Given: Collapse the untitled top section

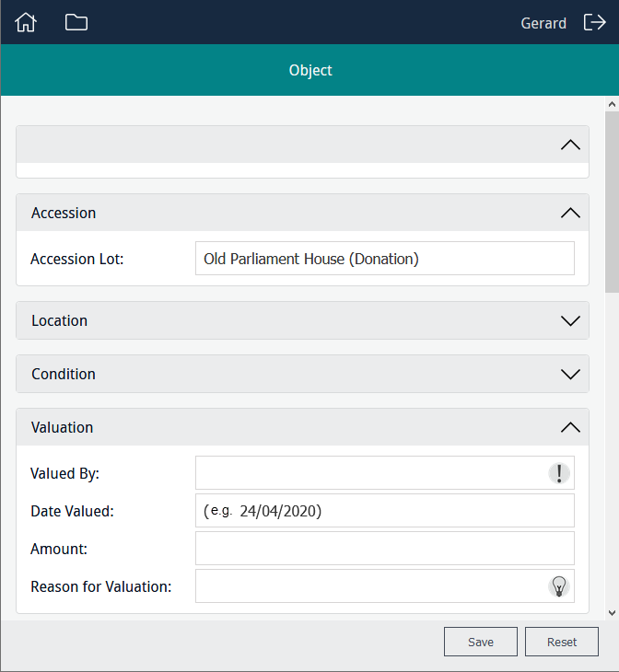Looking at the screenshot, I should pos(570,145).
